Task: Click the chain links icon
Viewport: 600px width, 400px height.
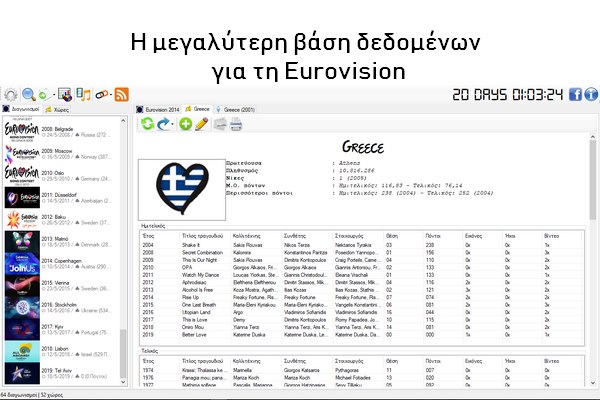Action: [x=101, y=95]
